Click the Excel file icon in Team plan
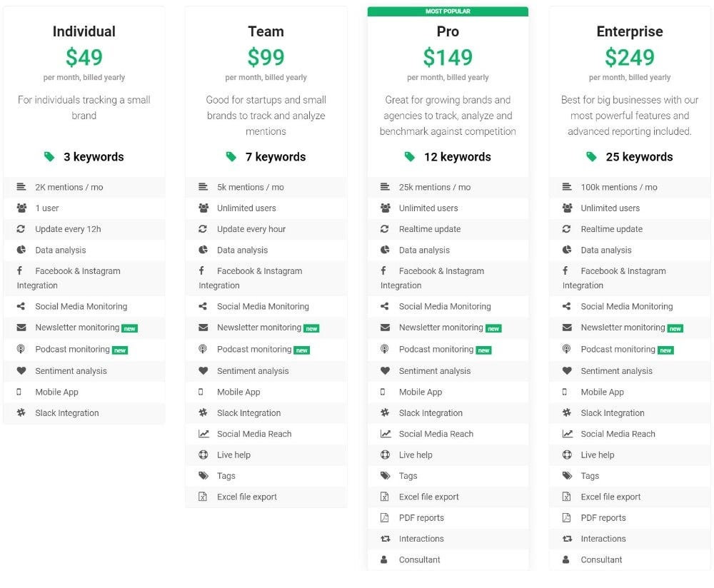 pyautogui.click(x=203, y=497)
